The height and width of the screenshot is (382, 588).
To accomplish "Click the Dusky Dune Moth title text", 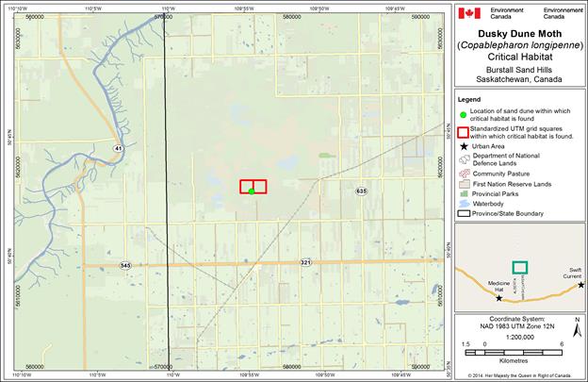I will click(519, 32).
